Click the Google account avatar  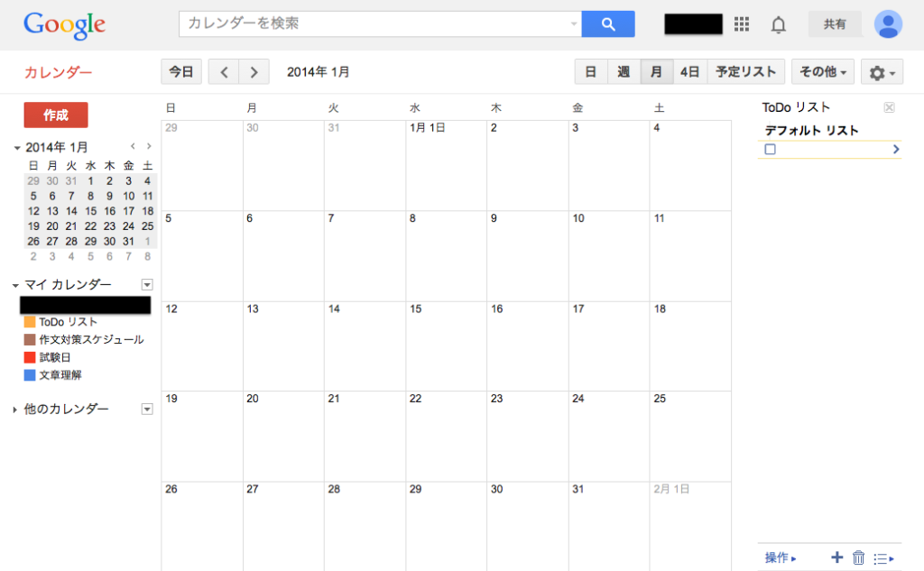click(x=889, y=23)
